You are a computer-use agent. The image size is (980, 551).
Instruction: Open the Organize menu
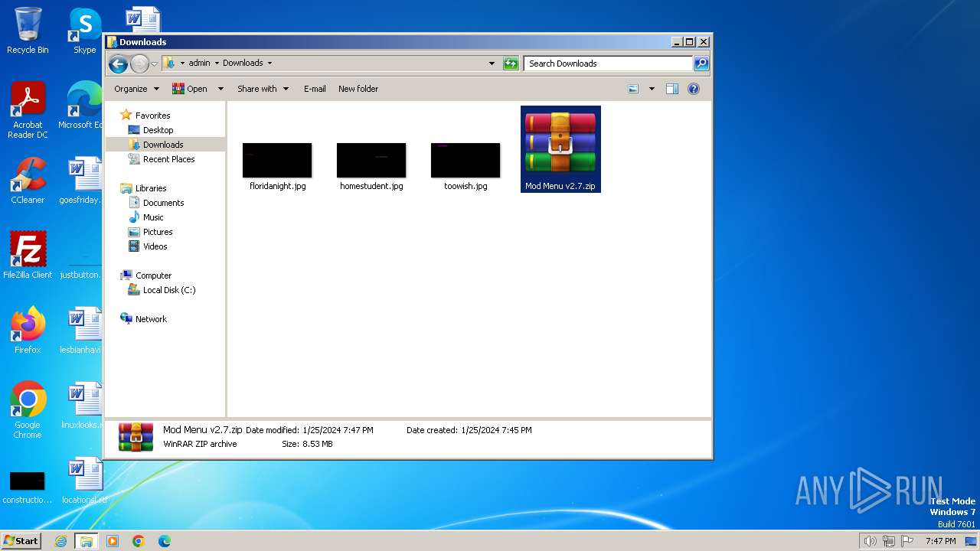(136, 89)
